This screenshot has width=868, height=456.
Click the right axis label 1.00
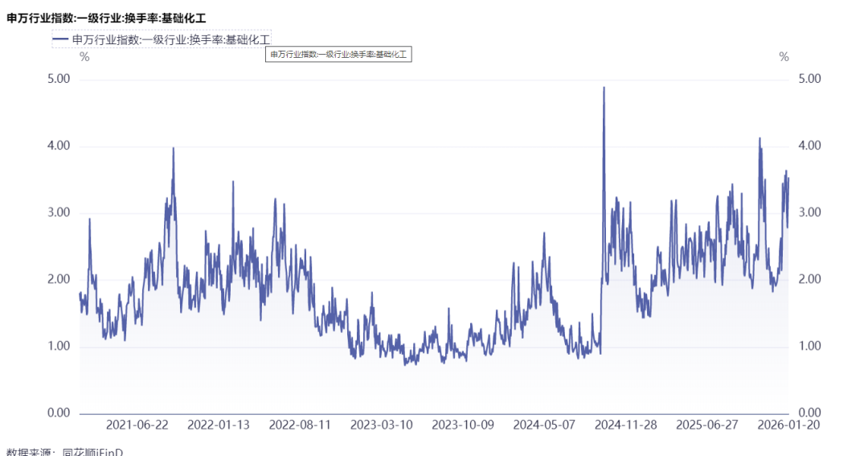(x=809, y=347)
